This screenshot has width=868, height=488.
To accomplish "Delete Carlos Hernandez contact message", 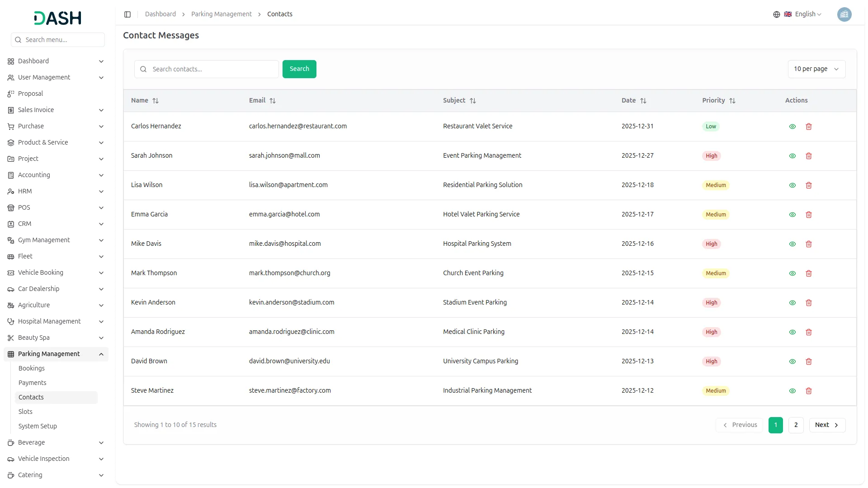I will (809, 127).
